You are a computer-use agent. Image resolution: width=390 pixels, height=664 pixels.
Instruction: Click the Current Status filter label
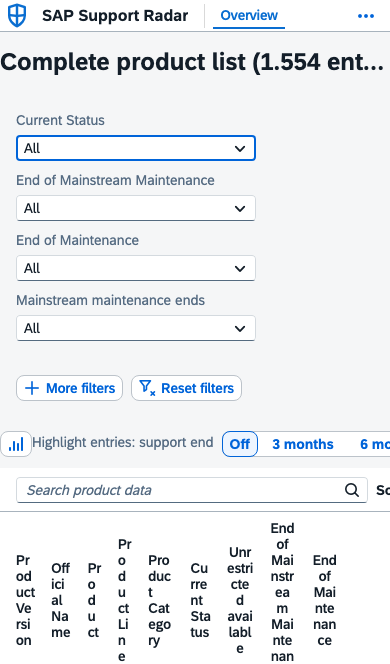coord(60,120)
